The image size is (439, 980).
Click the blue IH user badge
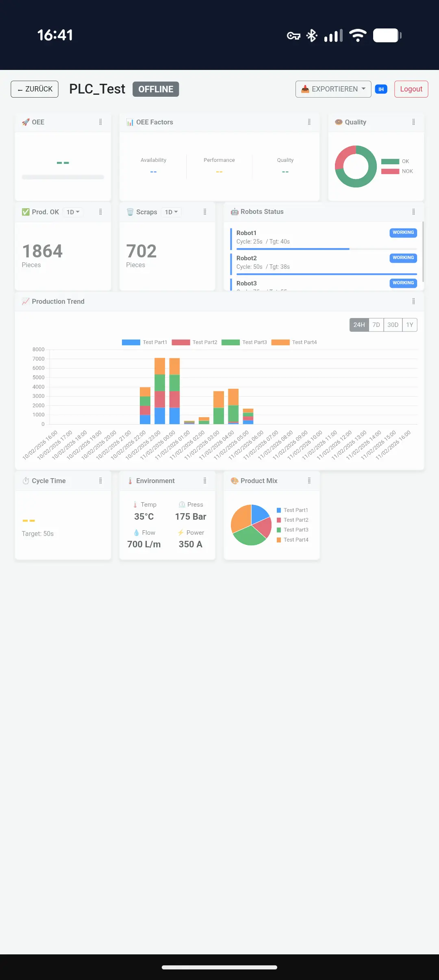click(x=381, y=89)
